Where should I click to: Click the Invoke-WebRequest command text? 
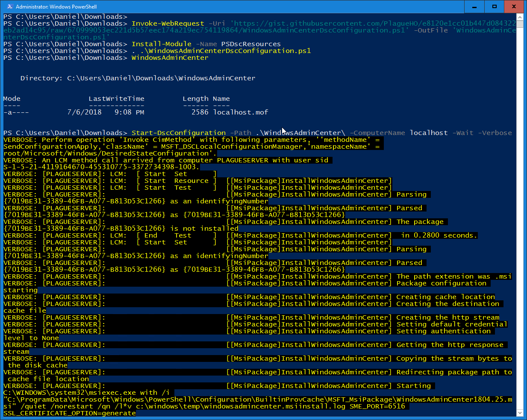coord(168,23)
